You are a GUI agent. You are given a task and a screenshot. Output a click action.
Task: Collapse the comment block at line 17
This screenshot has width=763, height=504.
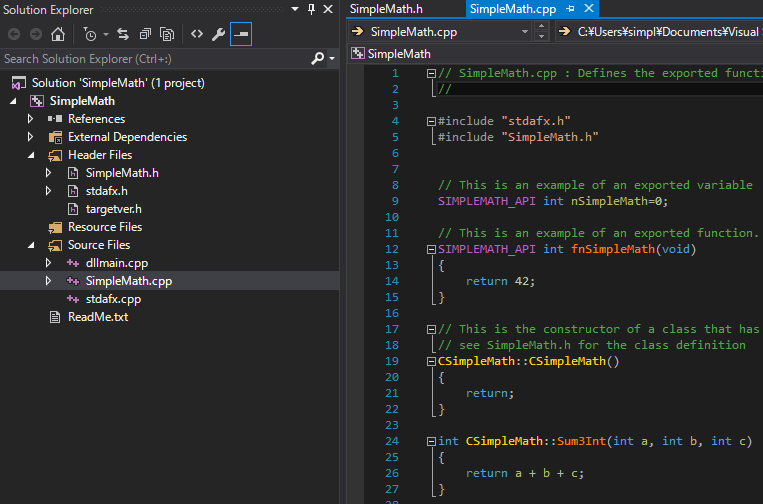(x=431, y=329)
